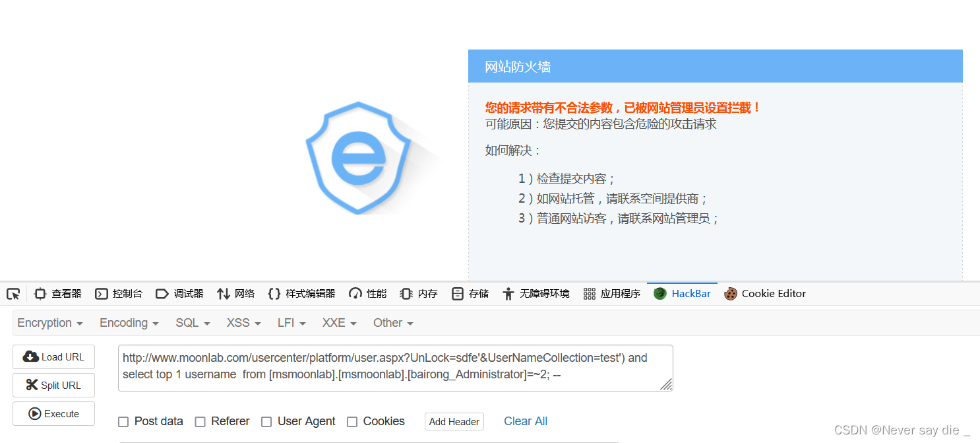980x443 pixels.
Task: Expand the Encryption dropdown
Action: point(50,323)
